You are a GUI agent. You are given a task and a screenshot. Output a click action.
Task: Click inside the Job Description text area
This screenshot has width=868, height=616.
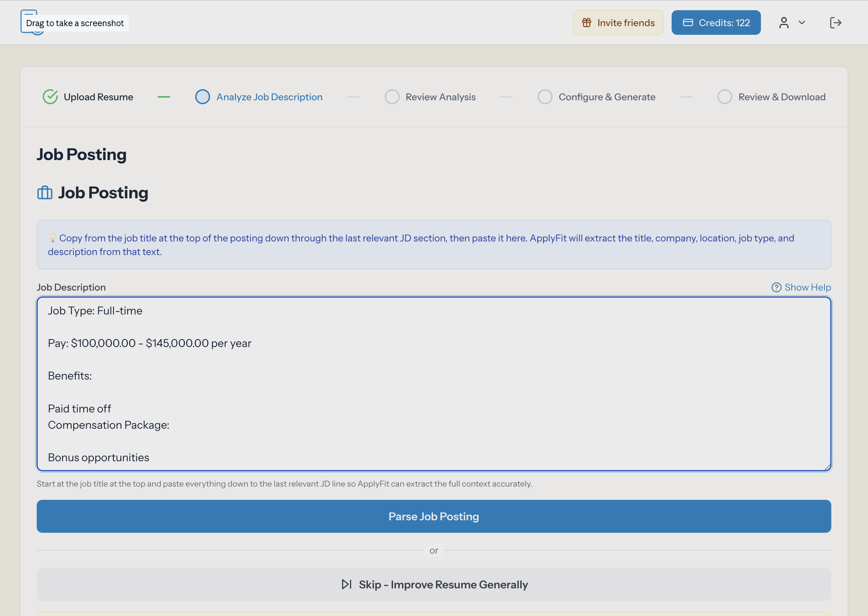point(434,383)
